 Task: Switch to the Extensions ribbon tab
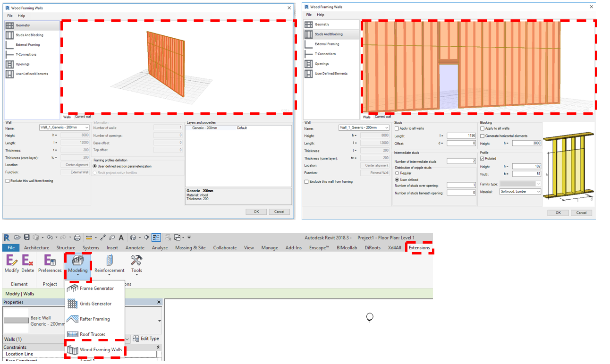click(x=419, y=247)
